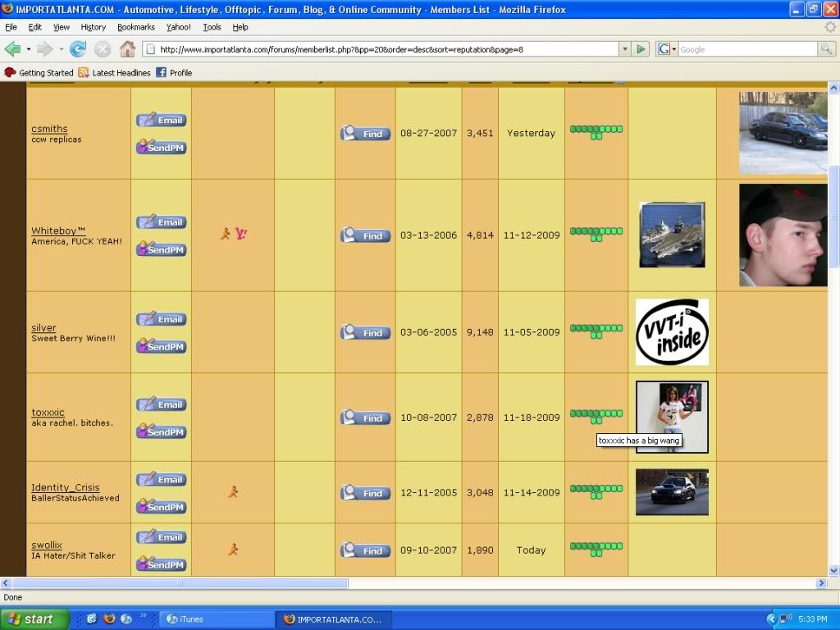
Task: Click the browser Back arrow button
Action: [14, 49]
